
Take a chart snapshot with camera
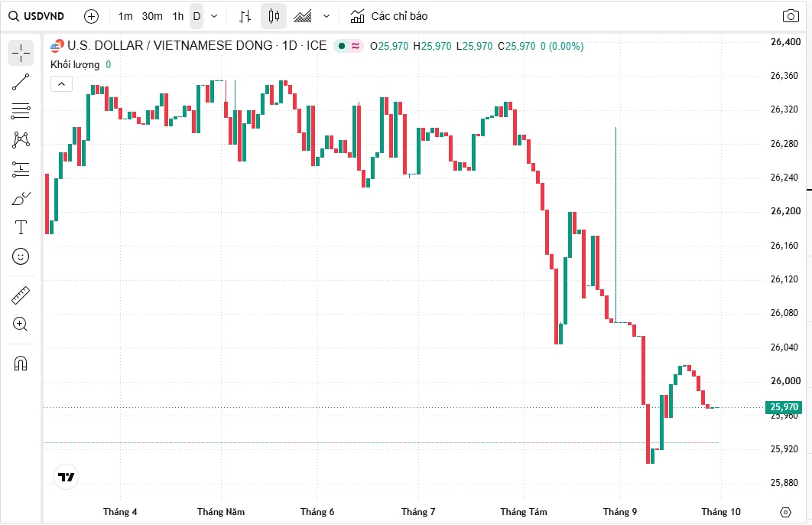click(791, 16)
